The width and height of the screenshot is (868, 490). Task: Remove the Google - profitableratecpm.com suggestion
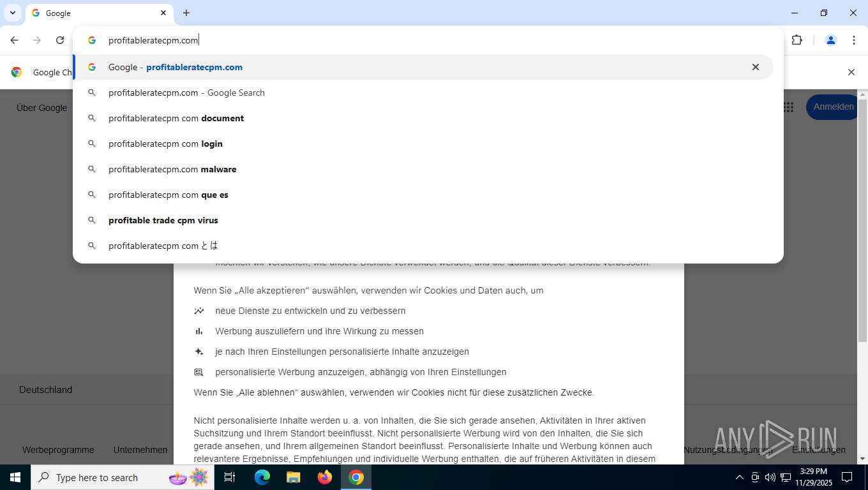click(x=756, y=67)
